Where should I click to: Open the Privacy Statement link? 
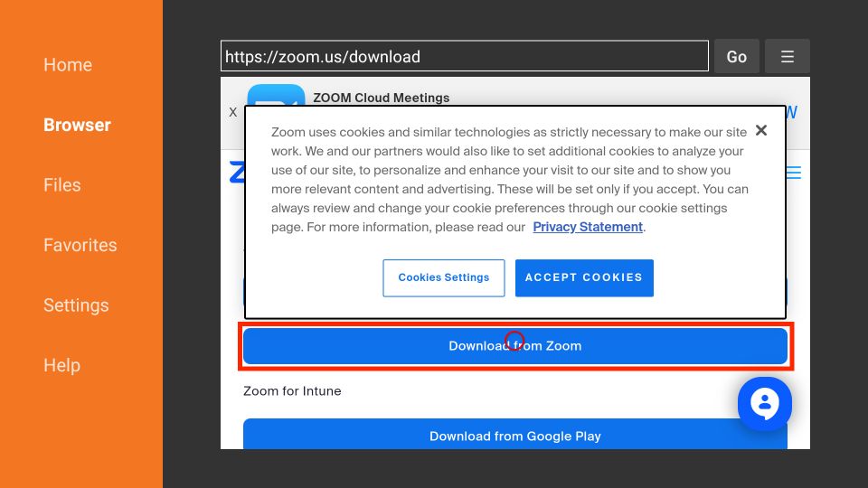(x=588, y=227)
